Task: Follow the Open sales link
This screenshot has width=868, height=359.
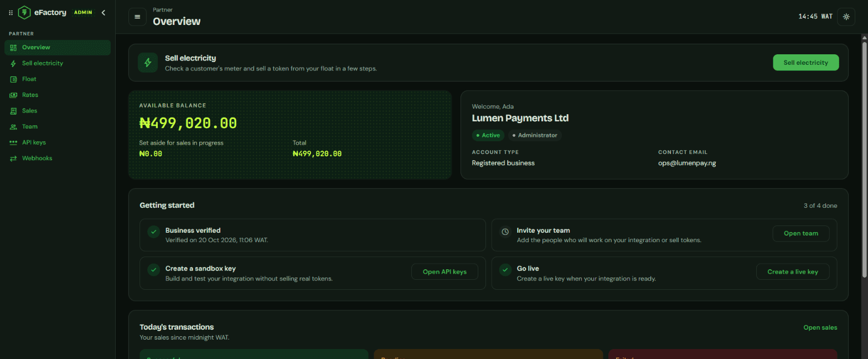Action: [820, 327]
